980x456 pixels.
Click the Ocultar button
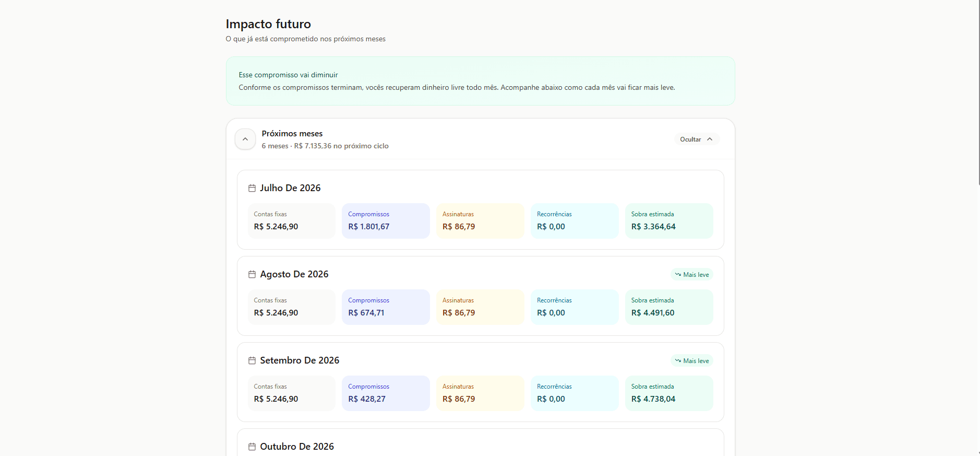pos(696,139)
